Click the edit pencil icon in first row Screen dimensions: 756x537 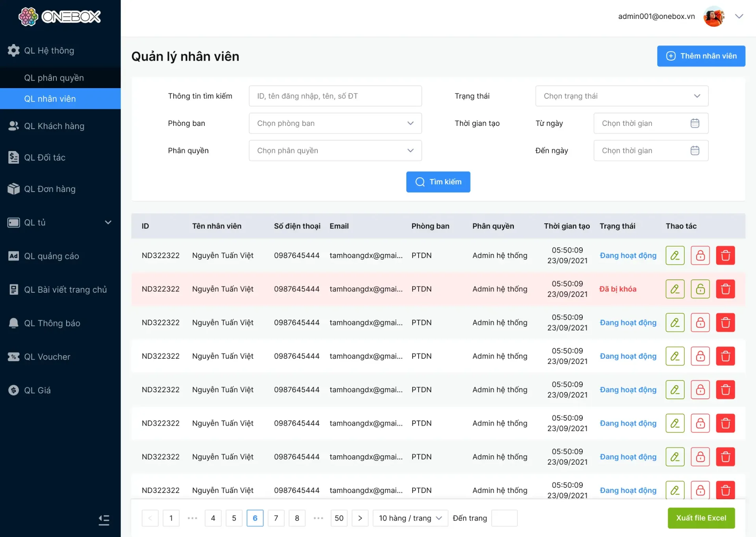pyautogui.click(x=675, y=255)
